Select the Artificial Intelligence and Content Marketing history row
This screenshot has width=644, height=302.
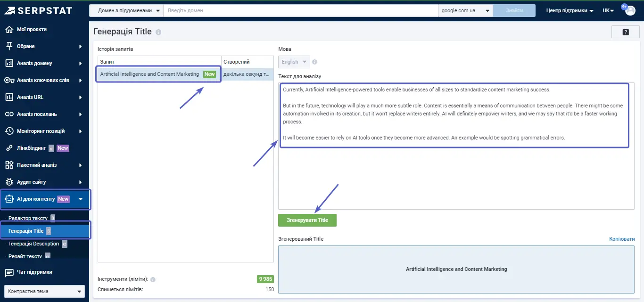click(x=186, y=74)
